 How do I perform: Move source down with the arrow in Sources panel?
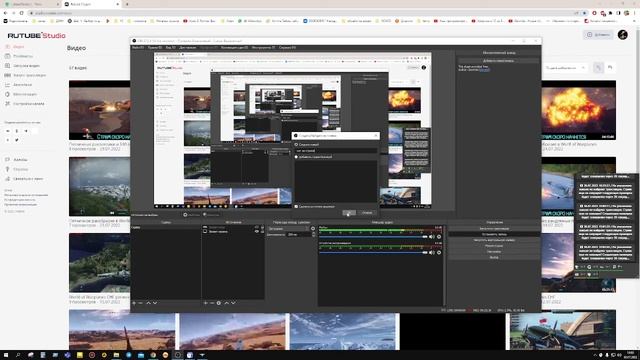[233, 303]
